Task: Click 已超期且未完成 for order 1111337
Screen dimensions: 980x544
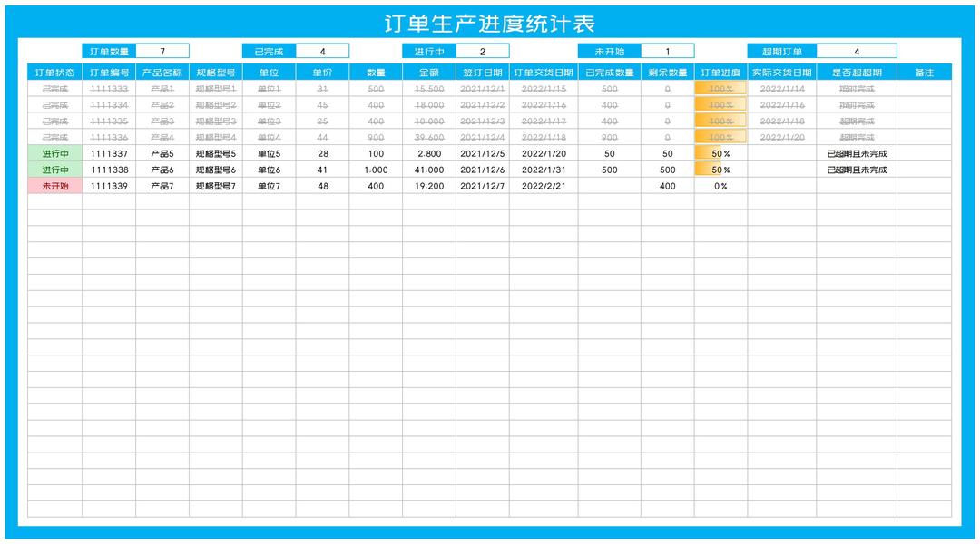Action: click(x=857, y=153)
